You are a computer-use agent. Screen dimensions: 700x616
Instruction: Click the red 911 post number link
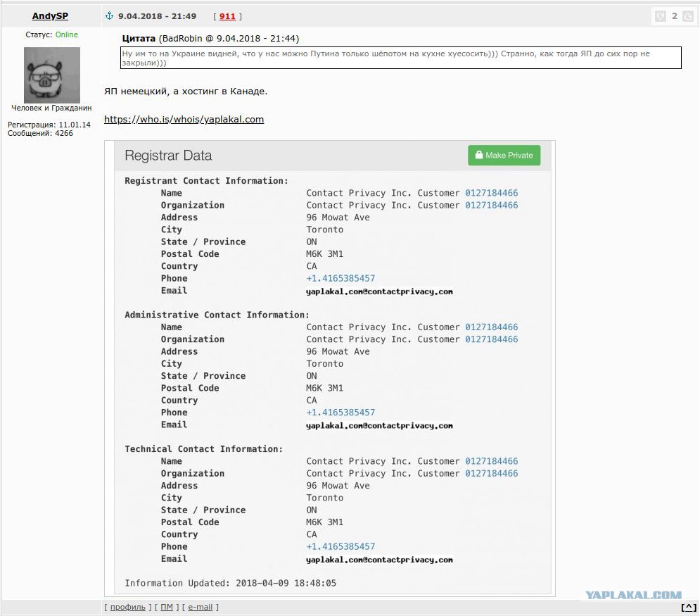pos(227,16)
